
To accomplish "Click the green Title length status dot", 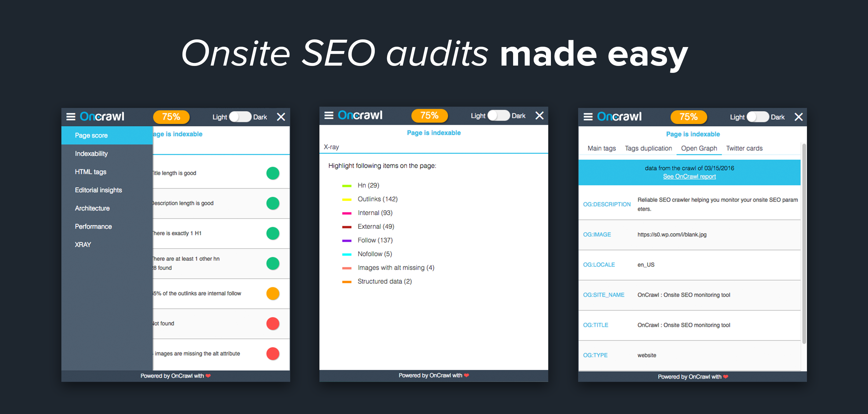I will [273, 173].
